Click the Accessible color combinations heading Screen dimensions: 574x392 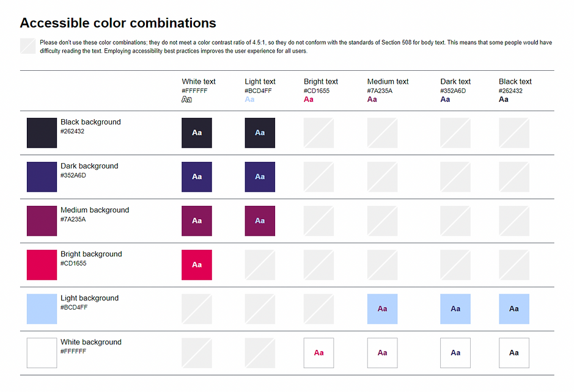[118, 23]
